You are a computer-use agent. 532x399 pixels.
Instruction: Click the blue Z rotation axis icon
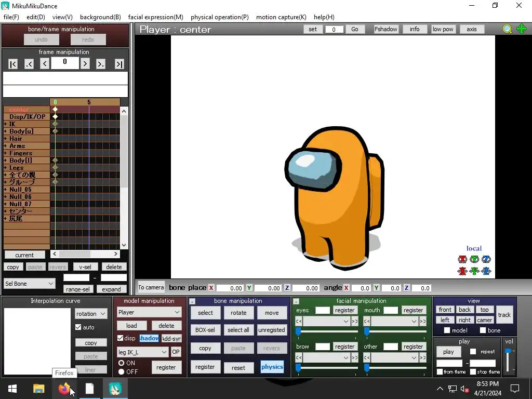[x=486, y=259]
